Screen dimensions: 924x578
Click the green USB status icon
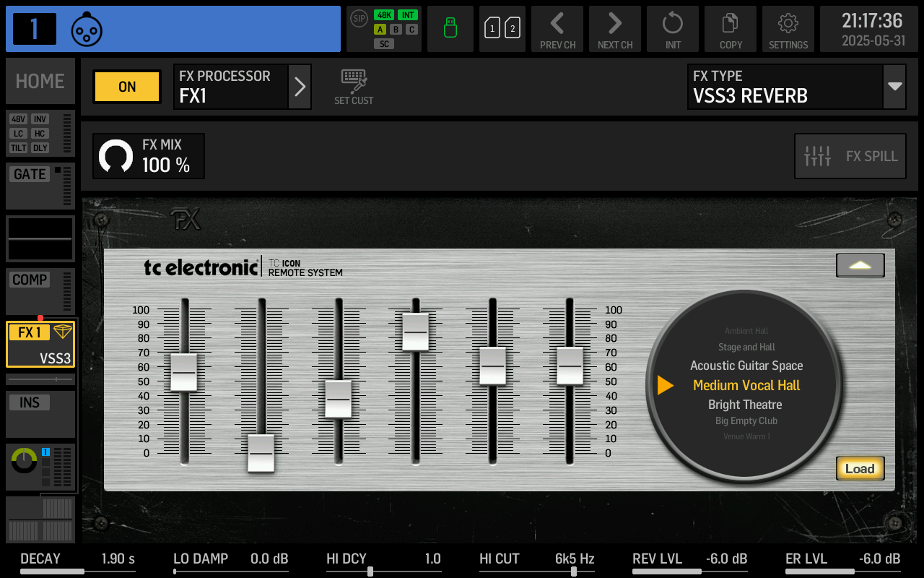pos(450,29)
